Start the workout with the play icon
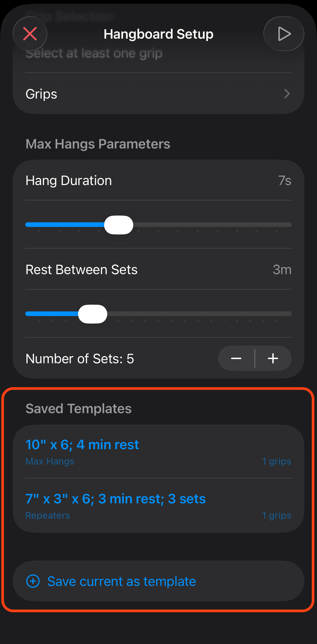317x644 pixels. click(x=284, y=34)
